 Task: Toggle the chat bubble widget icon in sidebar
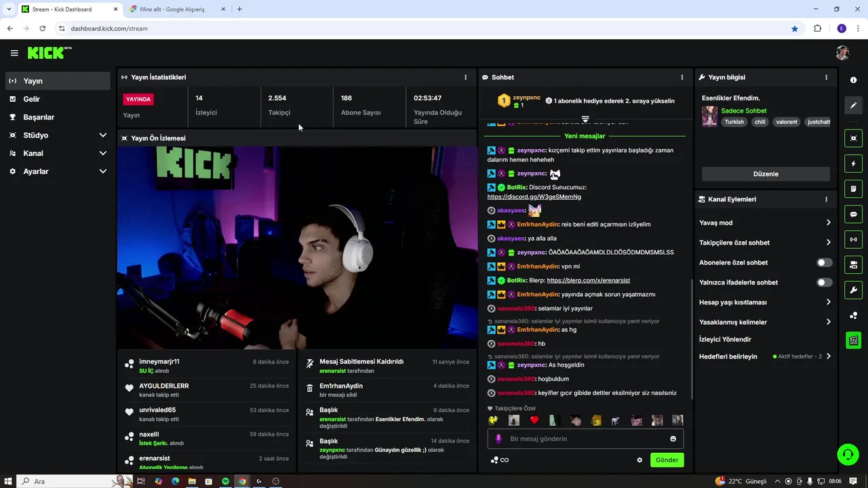(853, 214)
